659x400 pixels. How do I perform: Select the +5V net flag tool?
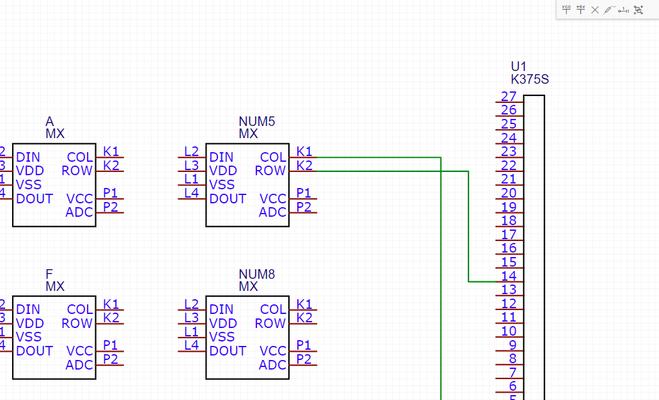pos(580,10)
